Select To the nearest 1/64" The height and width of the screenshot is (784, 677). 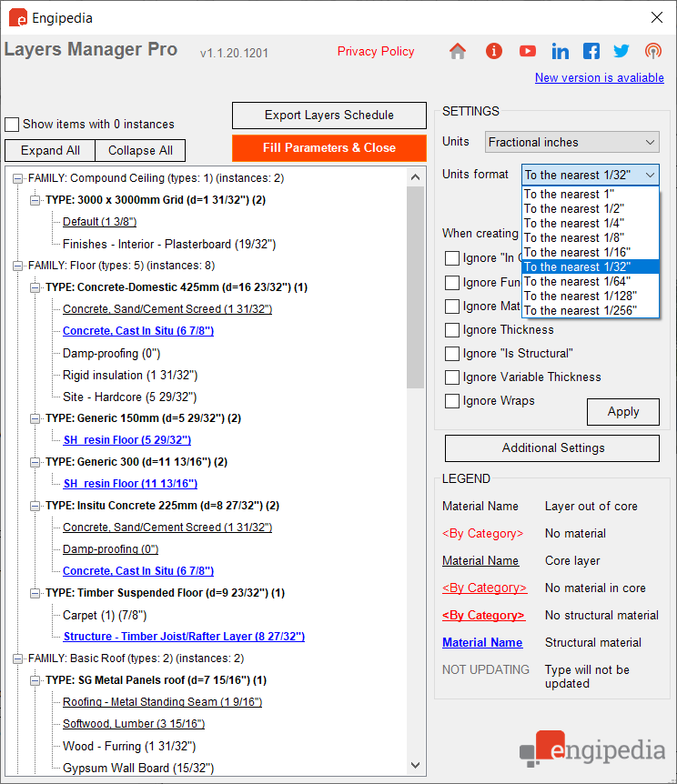[591, 281]
